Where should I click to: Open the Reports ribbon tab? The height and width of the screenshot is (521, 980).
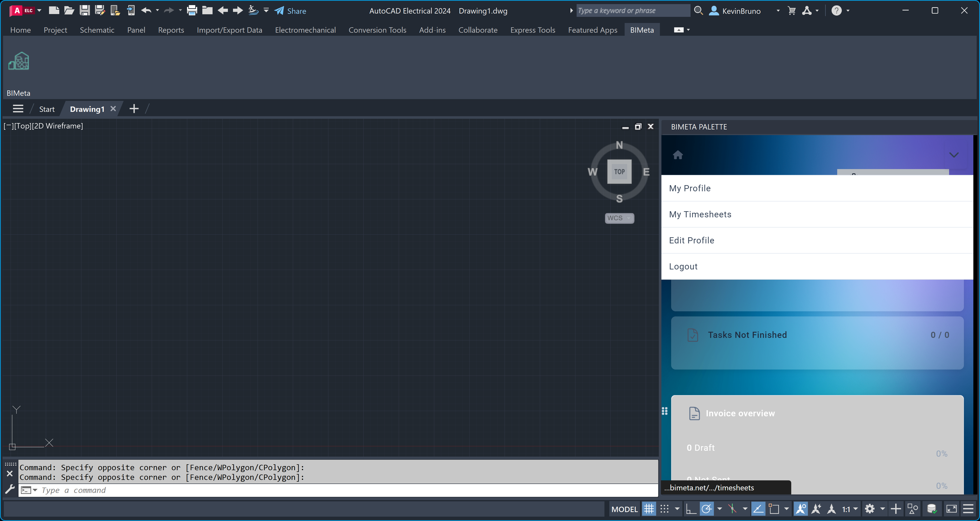(171, 30)
